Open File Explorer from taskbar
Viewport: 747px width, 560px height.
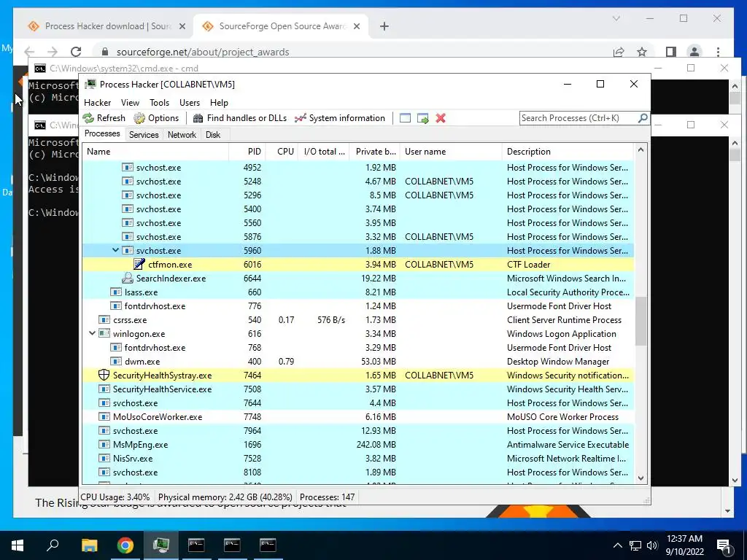tap(89, 545)
